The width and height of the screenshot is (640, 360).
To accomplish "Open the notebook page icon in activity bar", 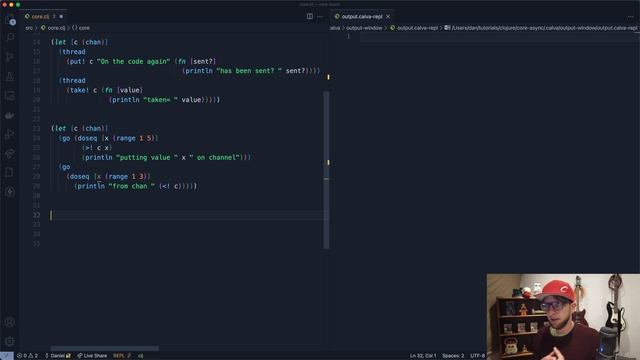I will tap(10, 173).
